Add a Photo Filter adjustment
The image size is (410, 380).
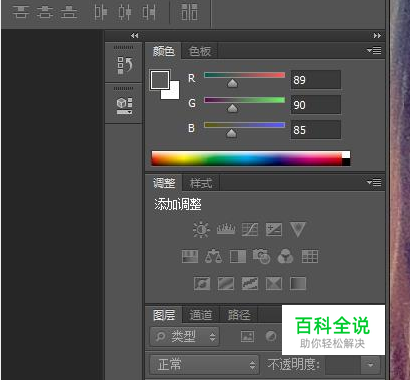(x=262, y=257)
